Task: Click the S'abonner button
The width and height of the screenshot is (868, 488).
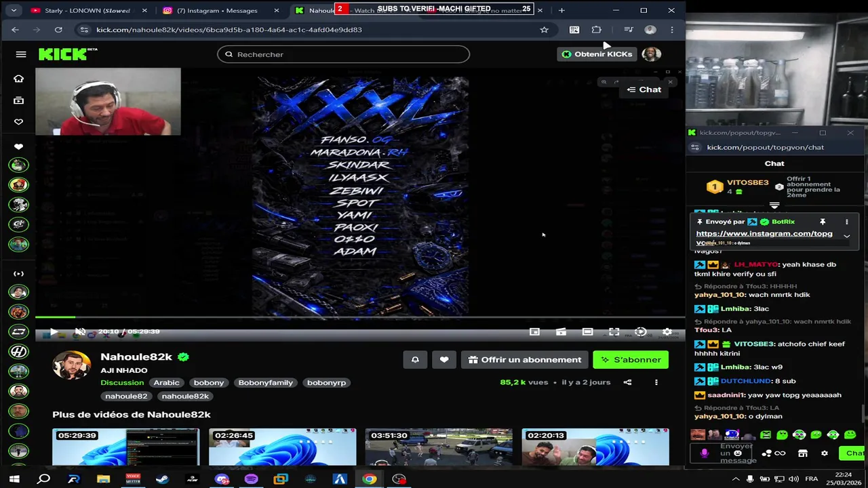Action: (631, 360)
